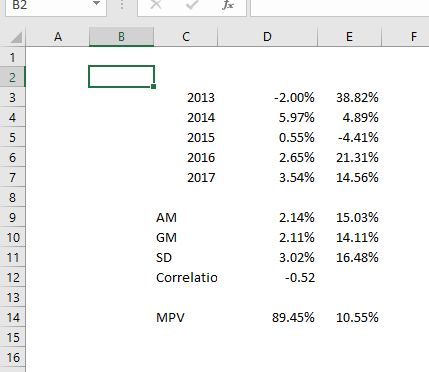
Task: Click the SD label cell
Action: [186, 257]
